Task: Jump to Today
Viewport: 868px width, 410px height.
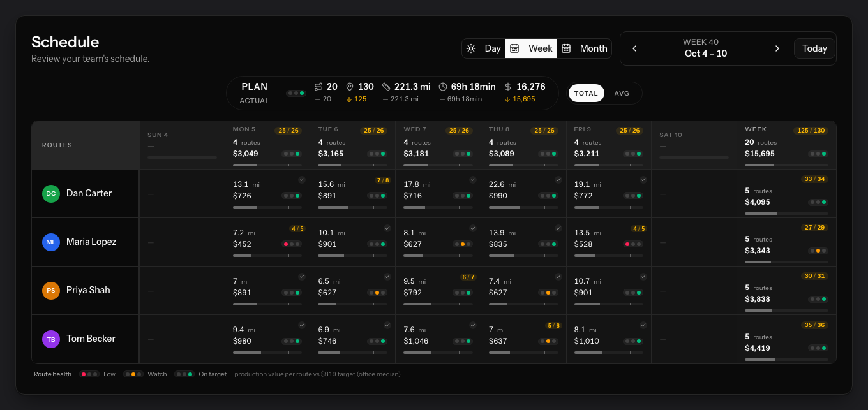Action: tap(814, 48)
